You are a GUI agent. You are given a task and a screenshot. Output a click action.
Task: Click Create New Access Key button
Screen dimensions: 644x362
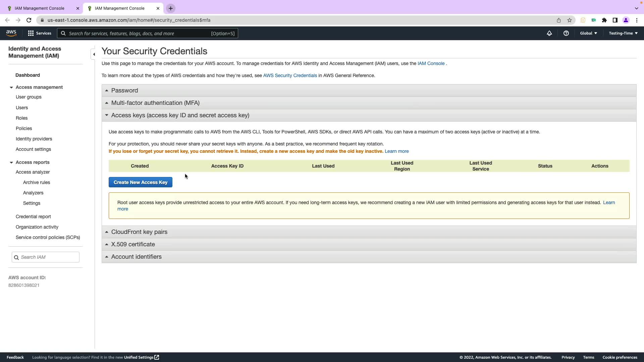coord(140,182)
